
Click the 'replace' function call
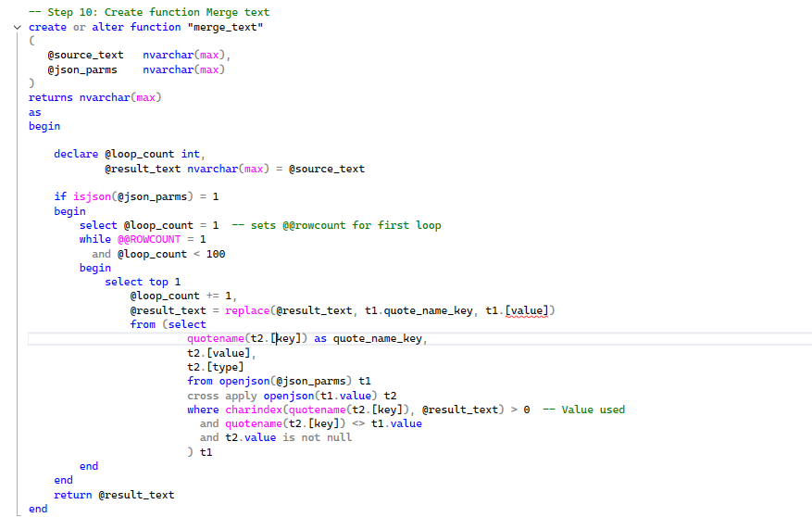(247, 310)
